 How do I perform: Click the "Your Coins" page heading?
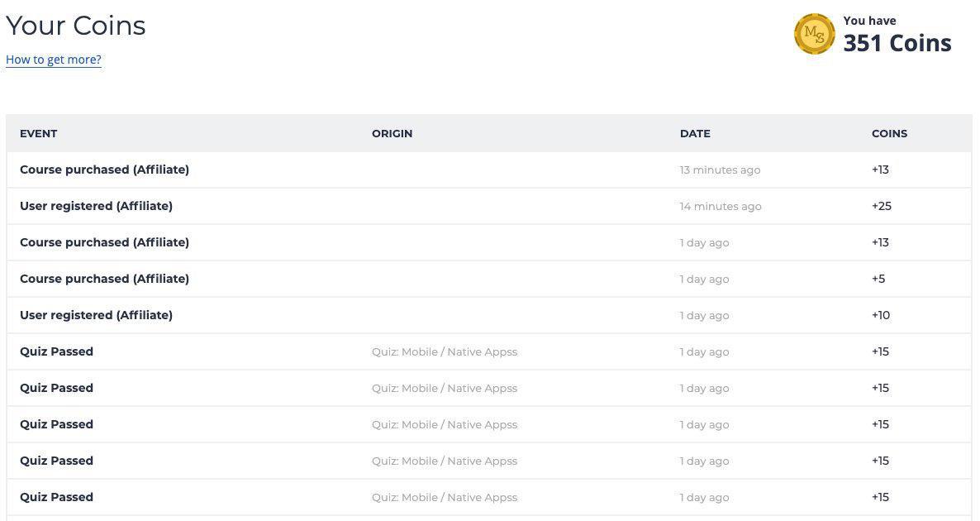click(x=76, y=26)
